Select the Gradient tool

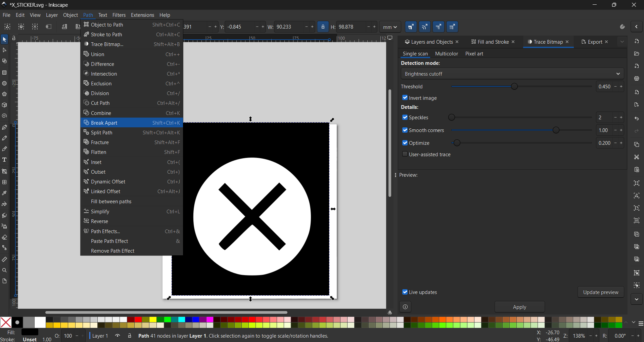coord(4,171)
